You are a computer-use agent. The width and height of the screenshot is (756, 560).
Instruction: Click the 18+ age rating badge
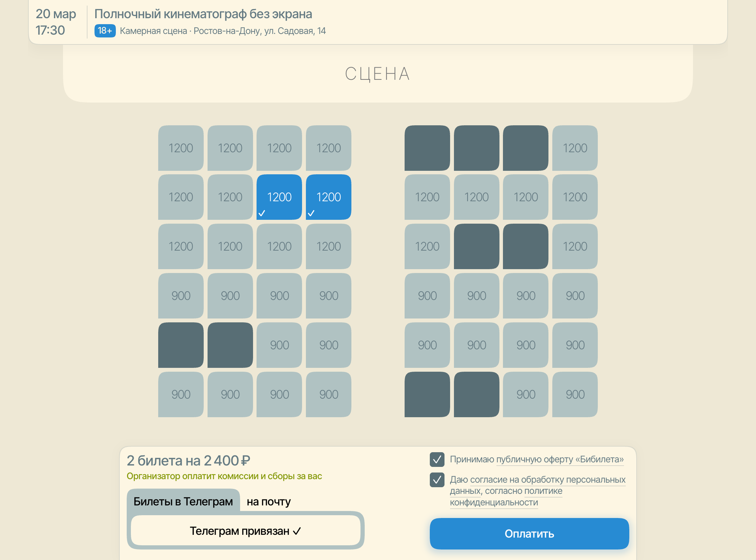coord(105,31)
